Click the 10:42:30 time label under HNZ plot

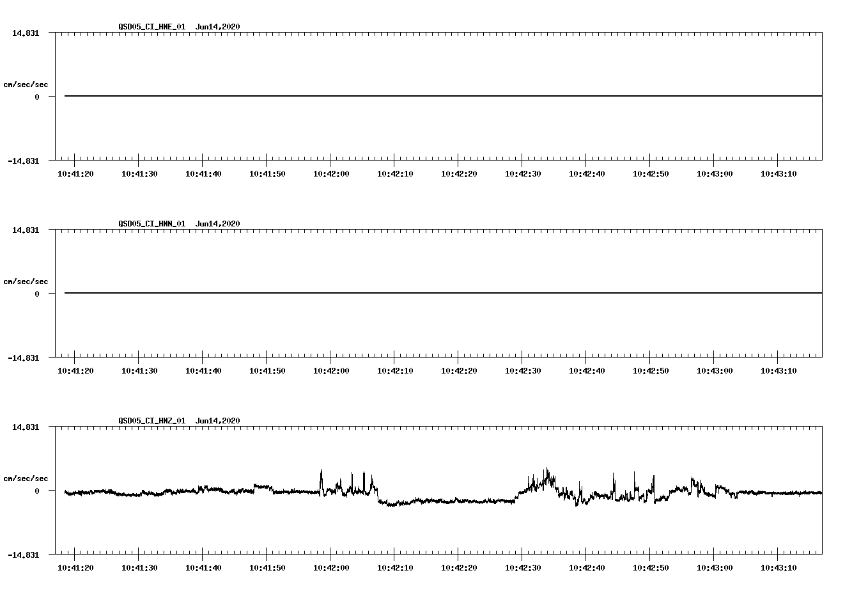pos(523,567)
